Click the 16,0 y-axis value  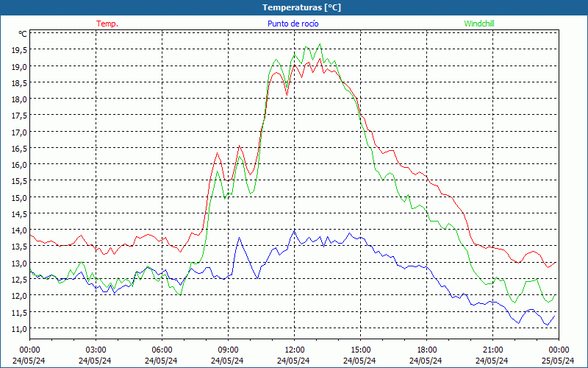click(x=19, y=164)
